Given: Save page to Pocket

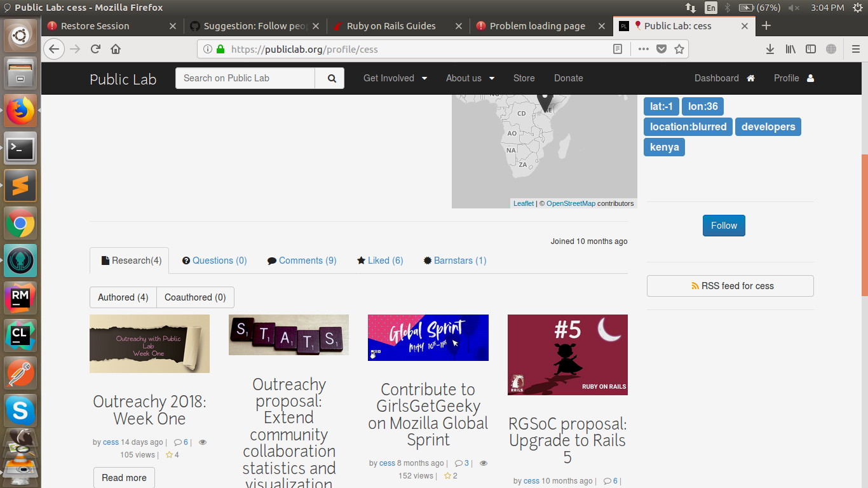Looking at the screenshot, I should click(661, 49).
